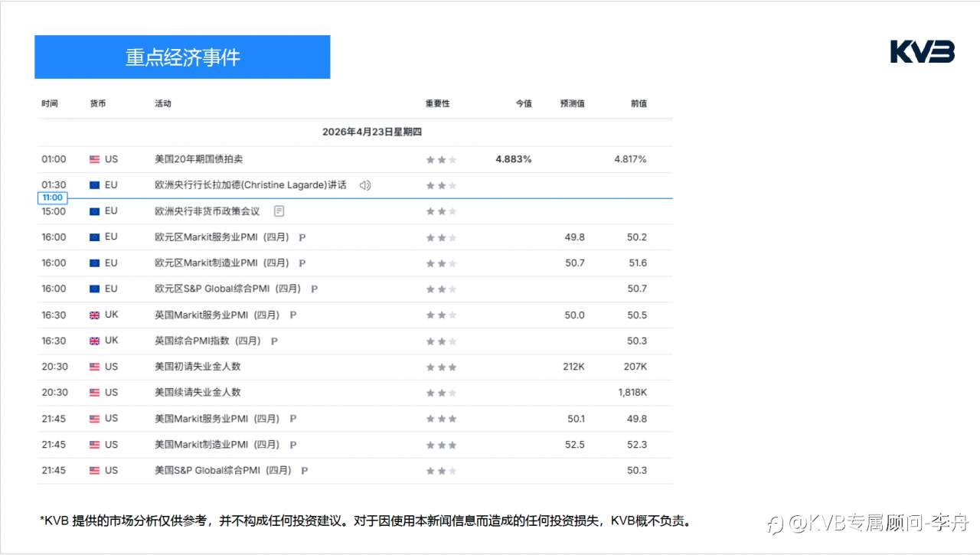Click the 今值 column header
Image resolution: width=980 pixels, height=555 pixels.
pyautogui.click(x=524, y=103)
